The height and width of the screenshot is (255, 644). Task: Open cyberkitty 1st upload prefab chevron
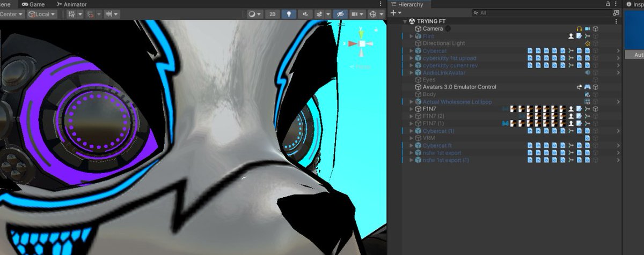pos(618,58)
